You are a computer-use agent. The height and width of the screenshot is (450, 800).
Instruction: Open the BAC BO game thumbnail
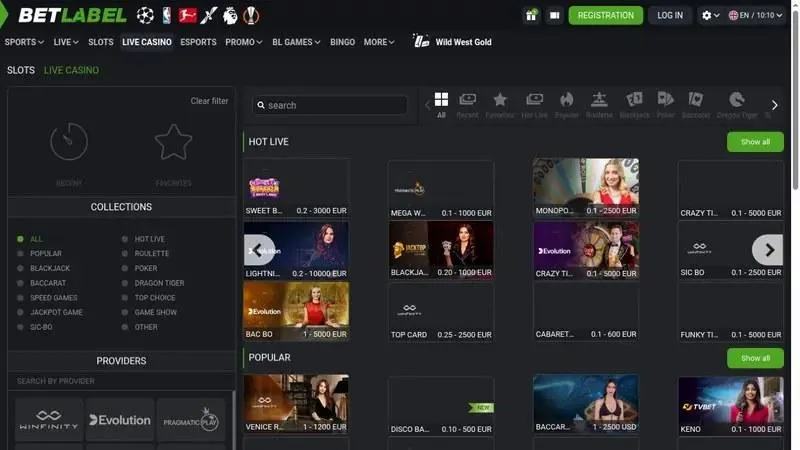click(x=296, y=311)
